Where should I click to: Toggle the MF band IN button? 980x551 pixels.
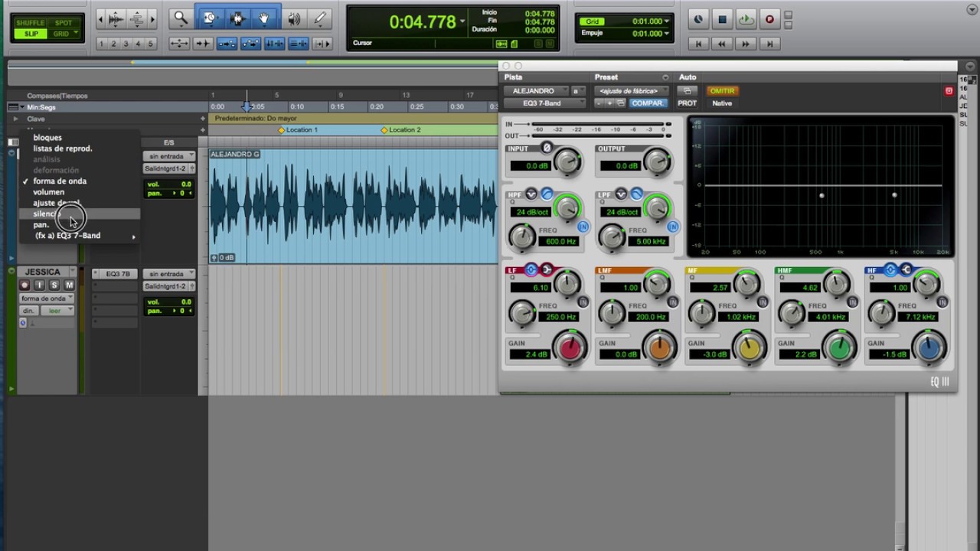(763, 302)
